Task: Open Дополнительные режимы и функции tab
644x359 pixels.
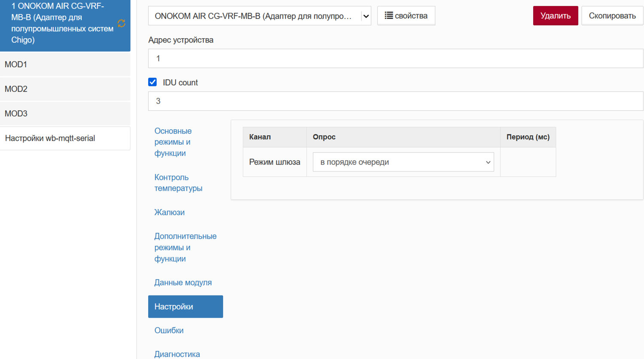Action: [x=185, y=247]
